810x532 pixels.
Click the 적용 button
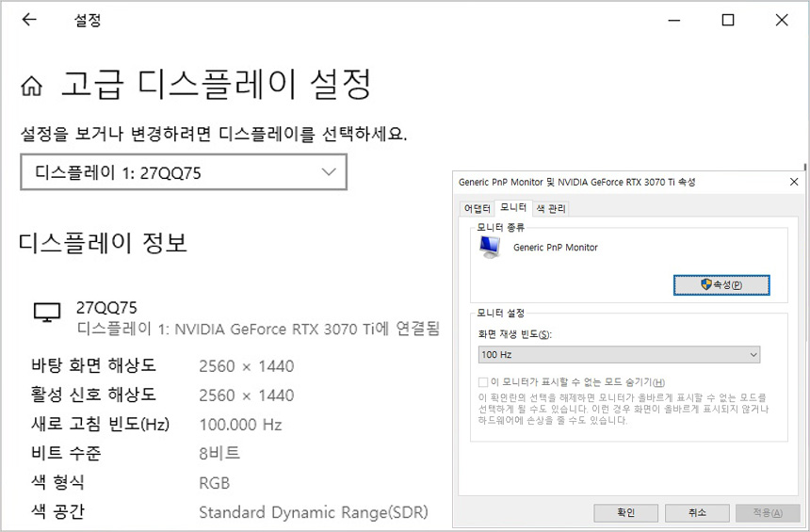point(768,512)
